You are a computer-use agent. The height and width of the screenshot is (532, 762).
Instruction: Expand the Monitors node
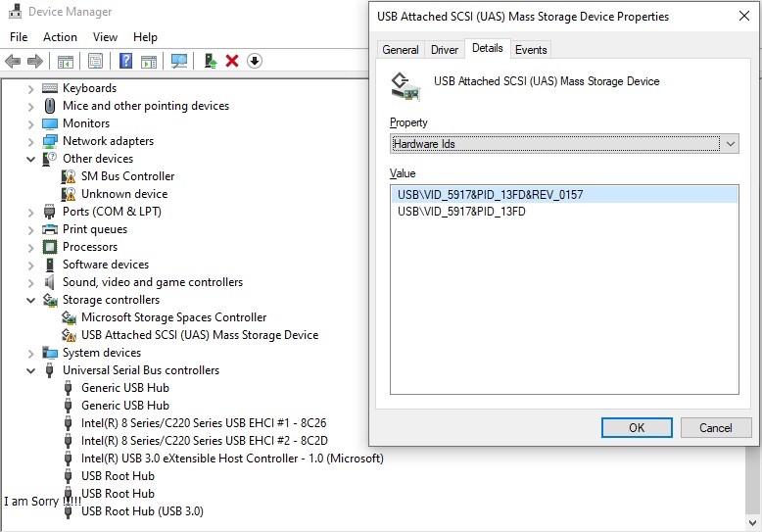(30, 124)
